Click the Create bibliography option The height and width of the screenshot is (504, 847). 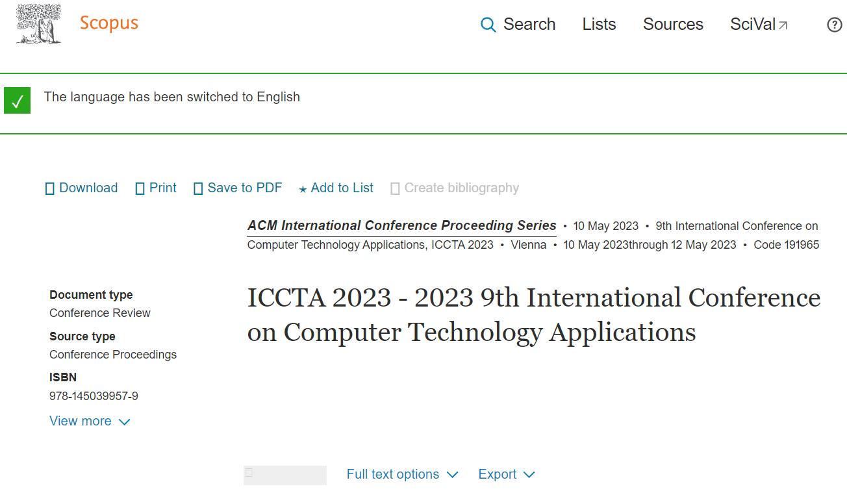[461, 188]
